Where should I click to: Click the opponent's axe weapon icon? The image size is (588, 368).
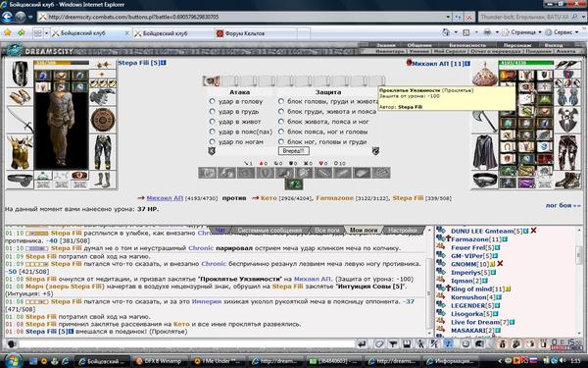pos(484,120)
